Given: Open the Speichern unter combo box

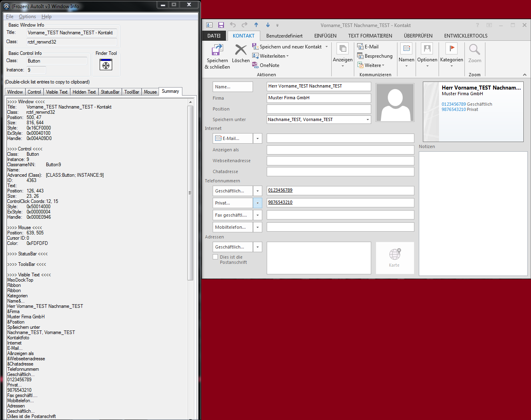Looking at the screenshot, I should pos(368,119).
